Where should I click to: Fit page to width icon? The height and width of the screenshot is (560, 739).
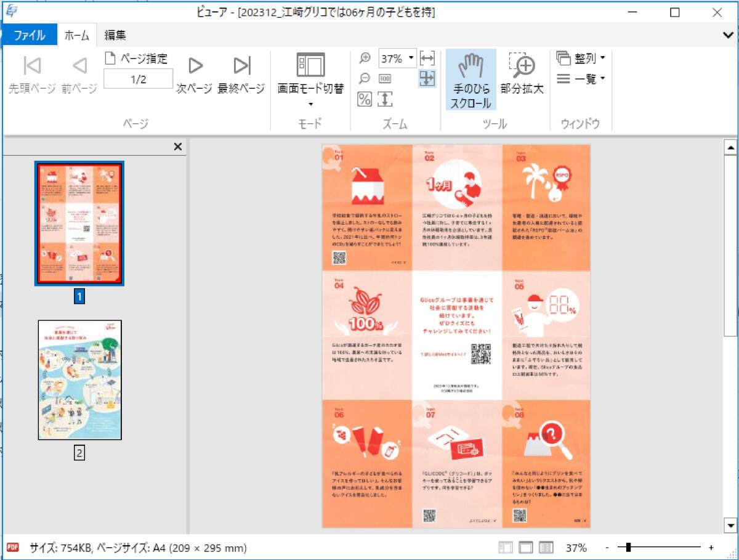point(427,59)
